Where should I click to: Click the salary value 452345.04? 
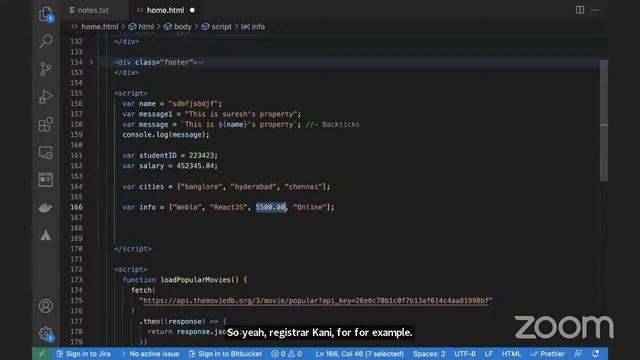195,166
